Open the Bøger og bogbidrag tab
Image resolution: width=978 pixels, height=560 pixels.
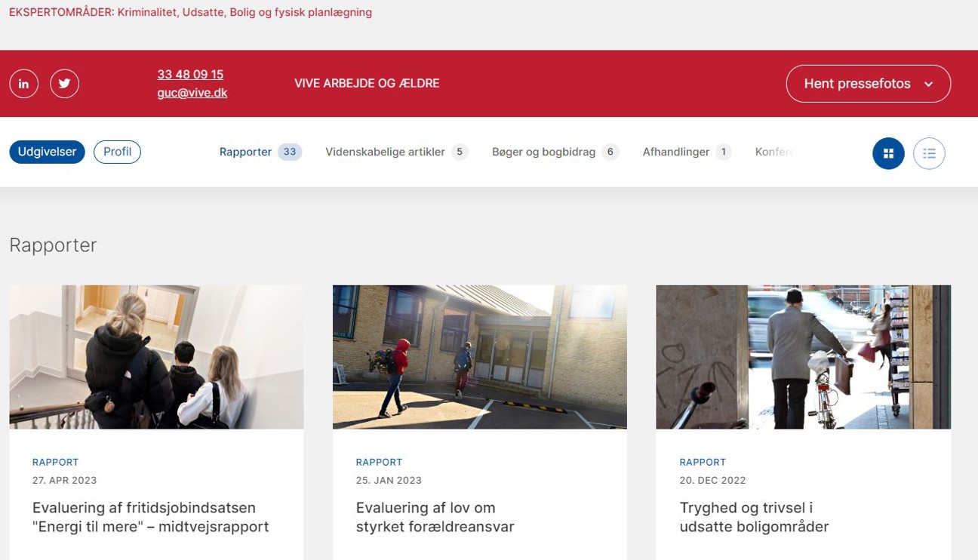(x=543, y=152)
